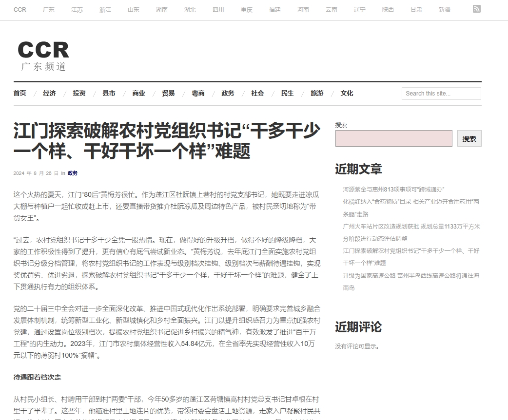Go to the 广东 region link

[x=49, y=10]
